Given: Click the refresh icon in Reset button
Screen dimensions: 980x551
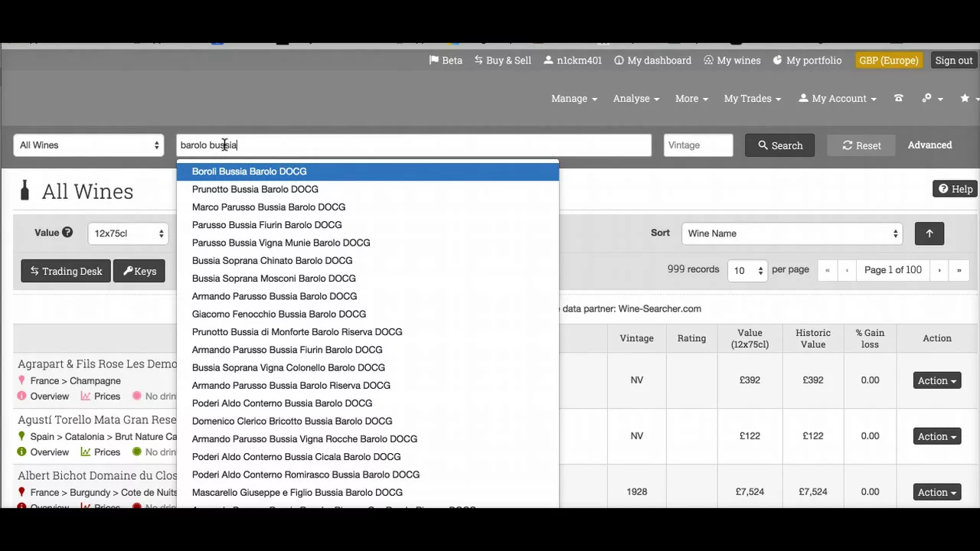Looking at the screenshot, I should pyautogui.click(x=848, y=145).
